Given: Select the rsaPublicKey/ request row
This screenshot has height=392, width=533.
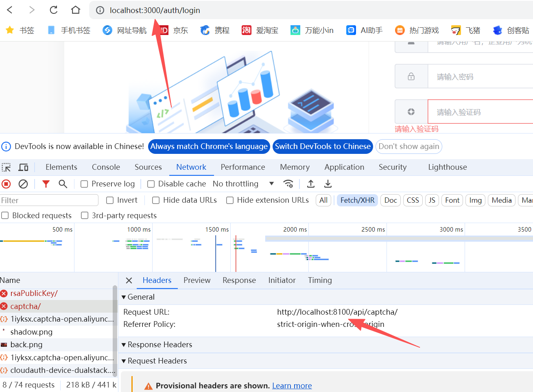Looking at the screenshot, I should pyautogui.click(x=56, y=293).
